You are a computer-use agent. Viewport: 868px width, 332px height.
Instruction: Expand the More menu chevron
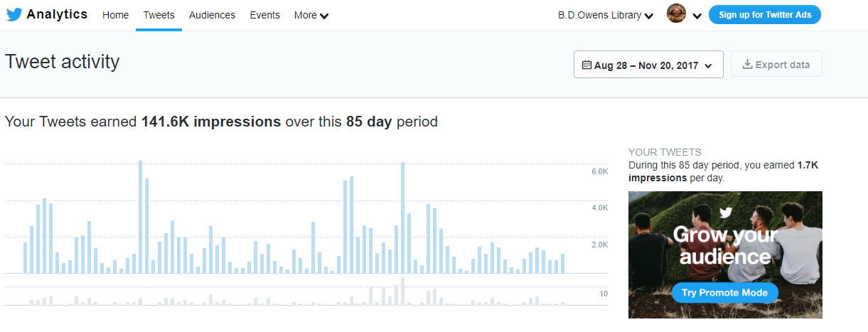click(x=324, y=16)
